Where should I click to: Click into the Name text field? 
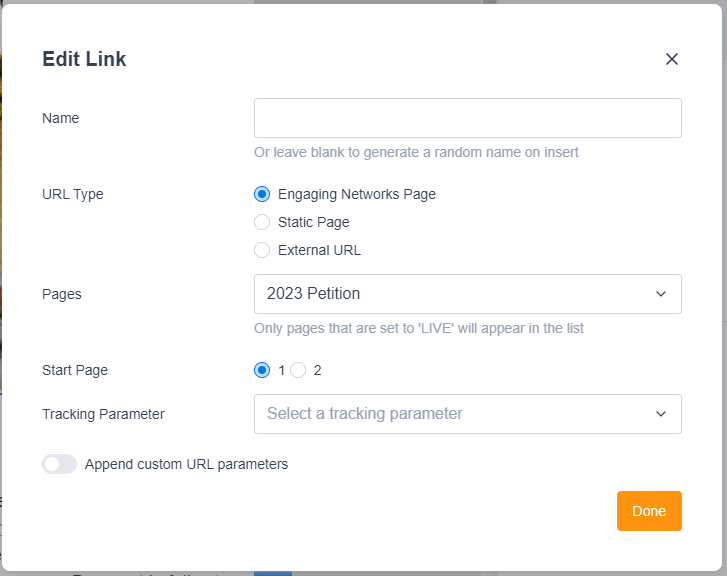467,118
